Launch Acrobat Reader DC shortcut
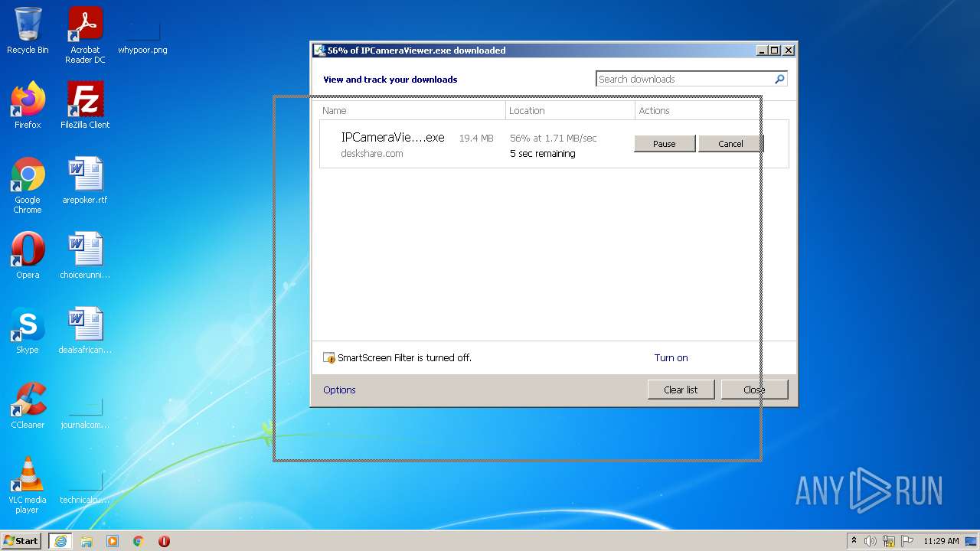This screenshot has height=551, width=980. [85, 35]
